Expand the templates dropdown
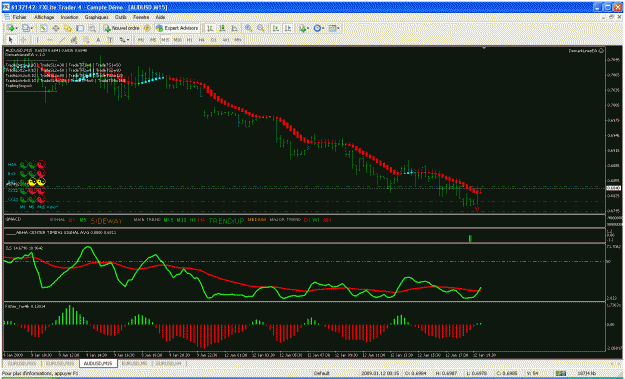 coord(338,28)
